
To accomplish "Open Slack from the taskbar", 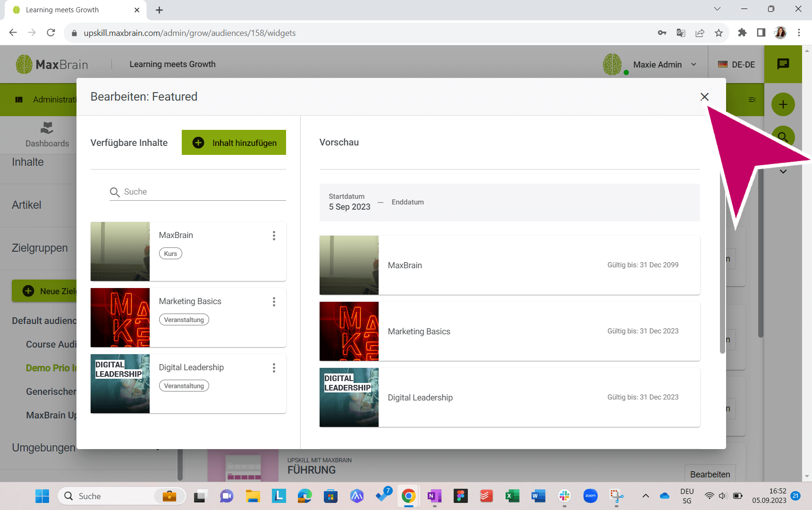I will 564,496.
